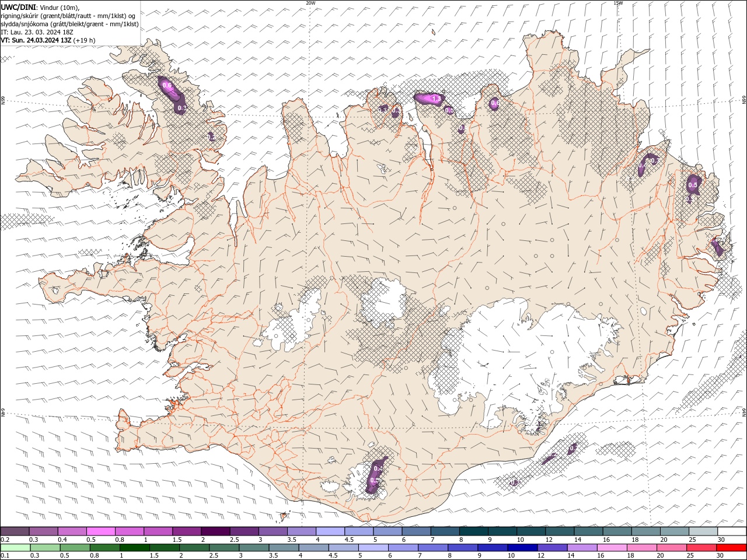Click the 'VT: Sun. 24.03.2024 13Z (+19 h)' line

[48, 40]
